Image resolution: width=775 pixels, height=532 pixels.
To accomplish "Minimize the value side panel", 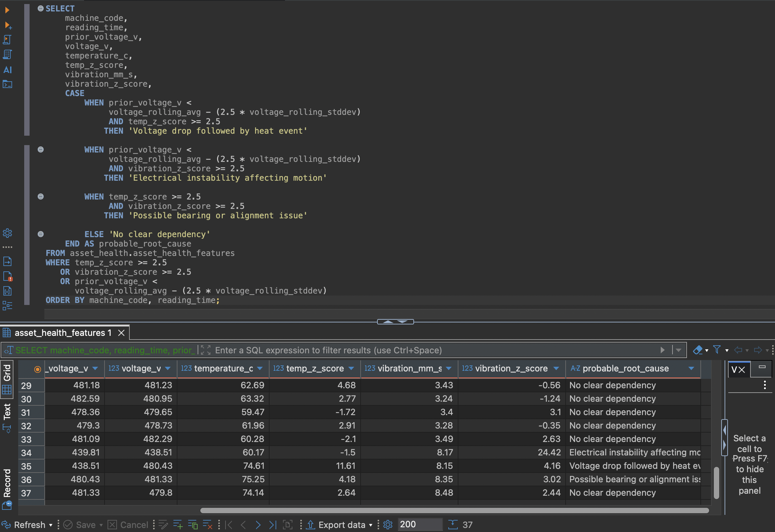I will point(762,367).
